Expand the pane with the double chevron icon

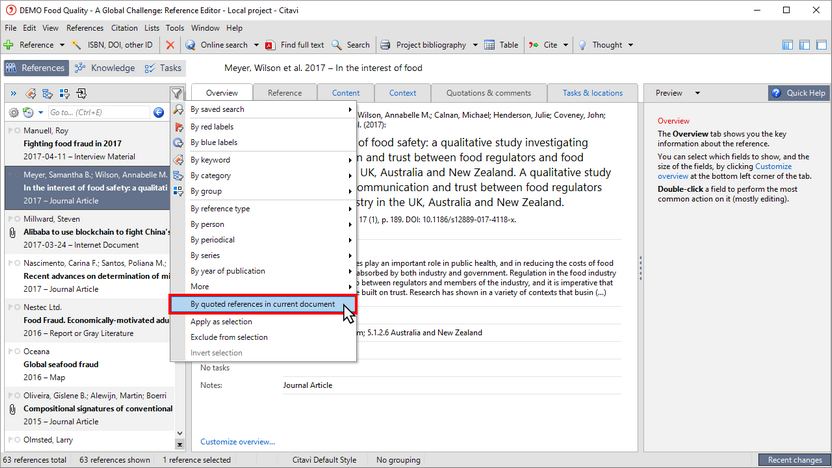point(13,94)
